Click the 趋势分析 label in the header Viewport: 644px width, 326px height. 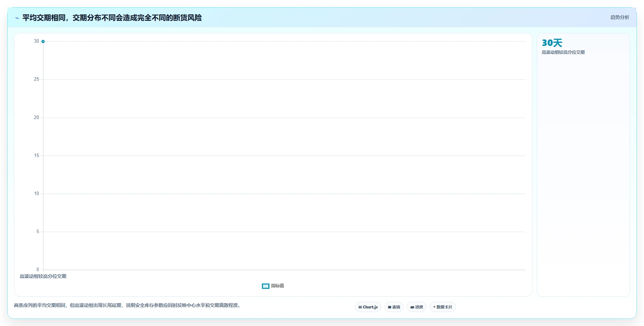pos(620,17)
